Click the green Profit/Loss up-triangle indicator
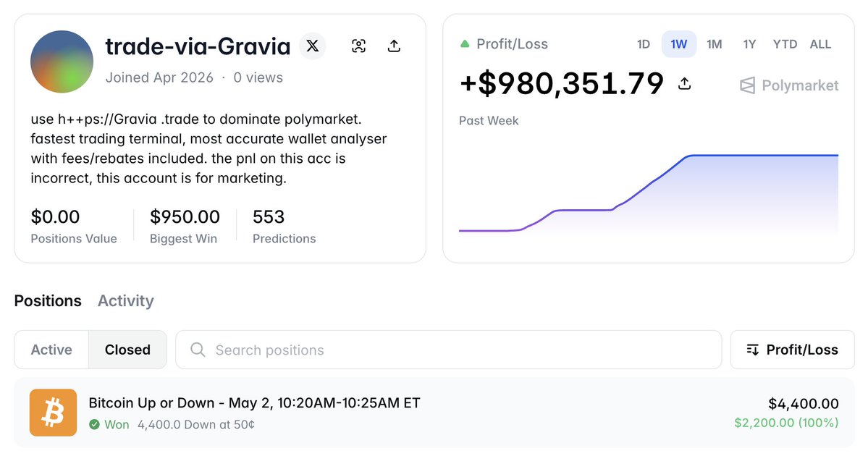The height and width of the screenshot is (456, 868). (465, 43)
